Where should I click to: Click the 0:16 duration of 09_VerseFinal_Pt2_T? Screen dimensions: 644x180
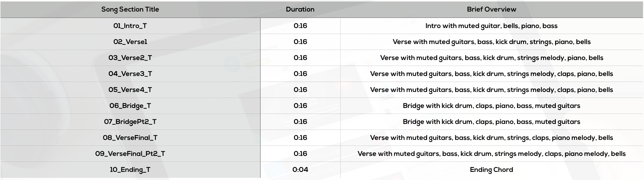pyautogui.click(x=300, y=154)
